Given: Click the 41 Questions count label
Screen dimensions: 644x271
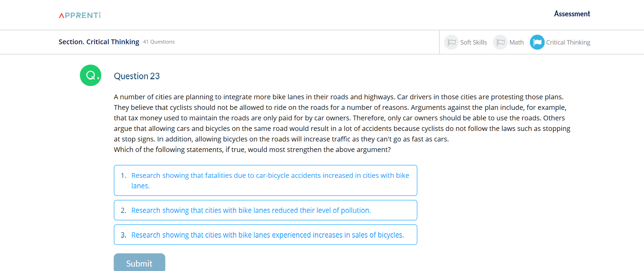Looking at the screenshot, I should pos(159,42).
